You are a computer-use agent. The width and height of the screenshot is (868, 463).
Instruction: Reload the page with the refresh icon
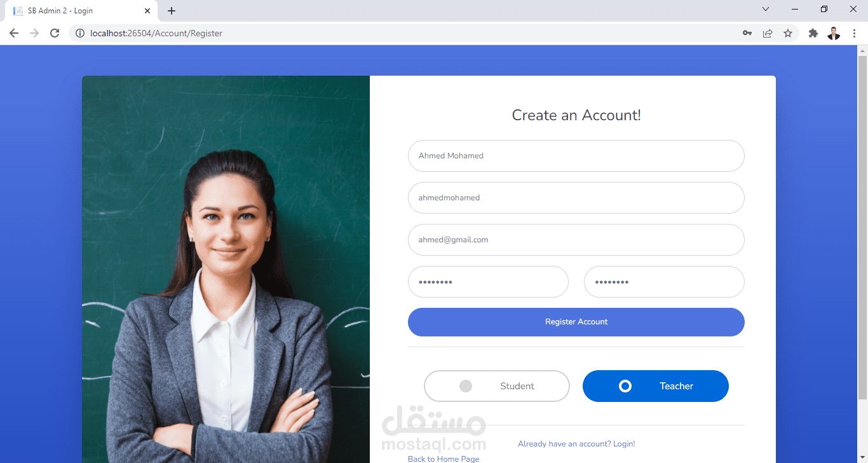55,33
